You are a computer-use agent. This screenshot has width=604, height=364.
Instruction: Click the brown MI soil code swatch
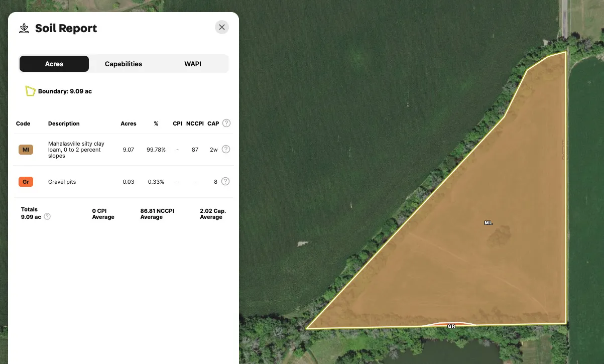(x=26, y=150)
